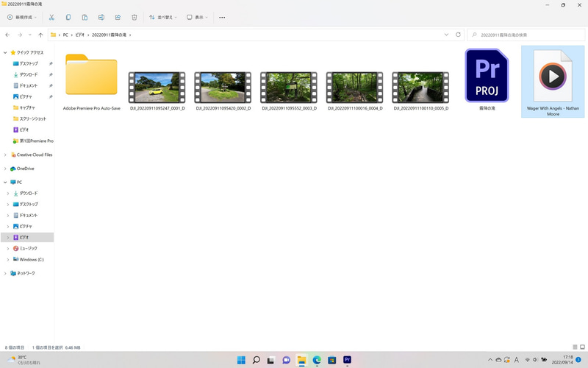Open the 並べ替え (Sort) dropdown
Viewport: 588px width, 368px height.
pos(162,17)
